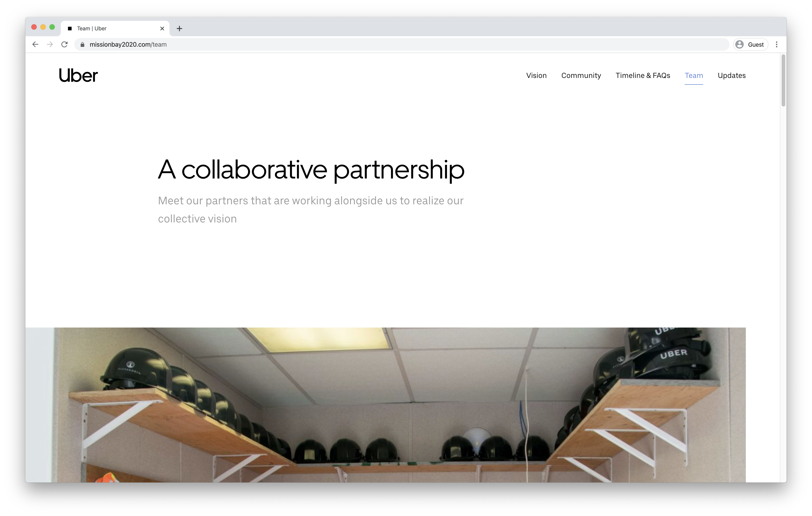The height and width of the screenshot is (516, 812).
Task: Click the padlock site info icon
Action: [x=82, y=44]
